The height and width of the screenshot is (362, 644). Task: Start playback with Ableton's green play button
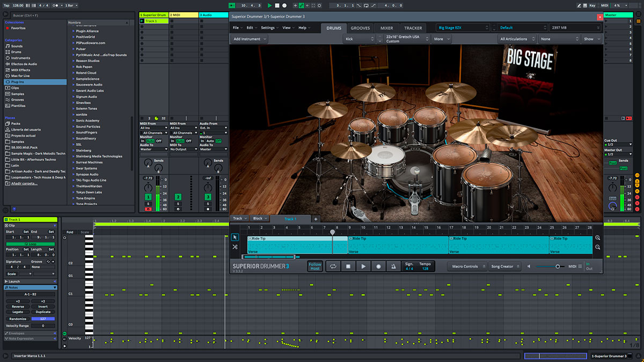[270, 5]
